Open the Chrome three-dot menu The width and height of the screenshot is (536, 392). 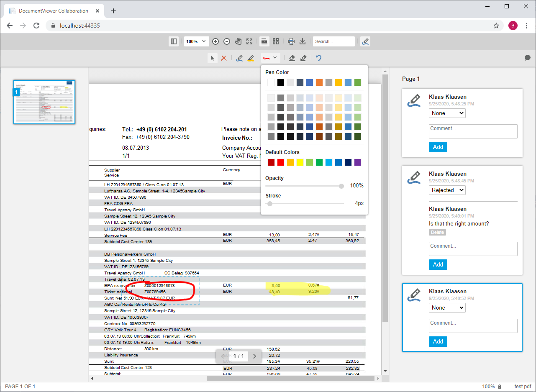point(526,26)
